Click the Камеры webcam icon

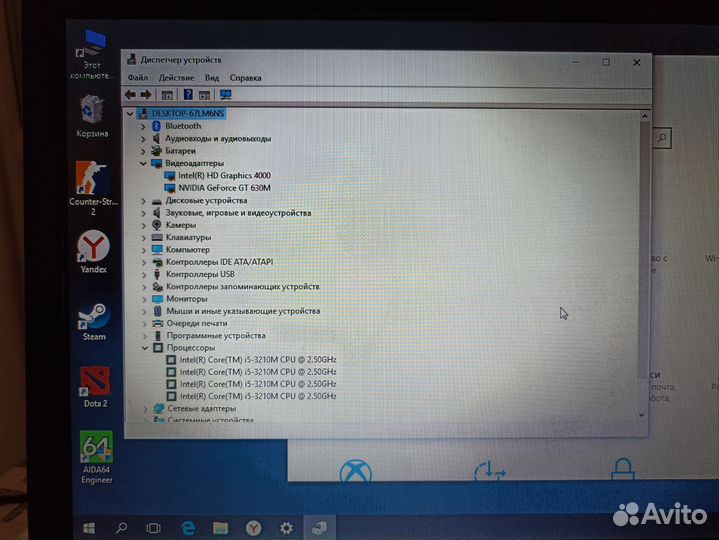[157, 225]
